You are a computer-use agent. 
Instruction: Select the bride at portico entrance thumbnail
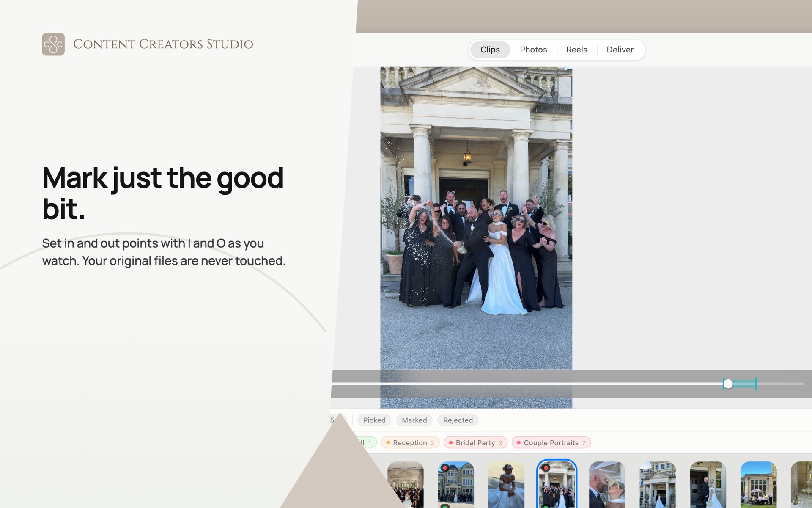[x=658, y=485]
